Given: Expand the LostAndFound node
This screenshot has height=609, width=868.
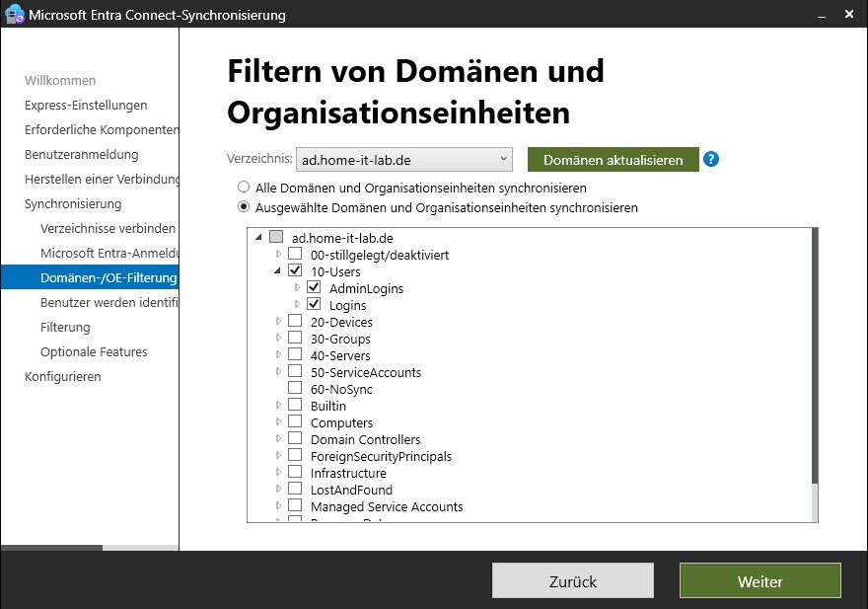Looking at the screenshot, I should coord(278,489).
